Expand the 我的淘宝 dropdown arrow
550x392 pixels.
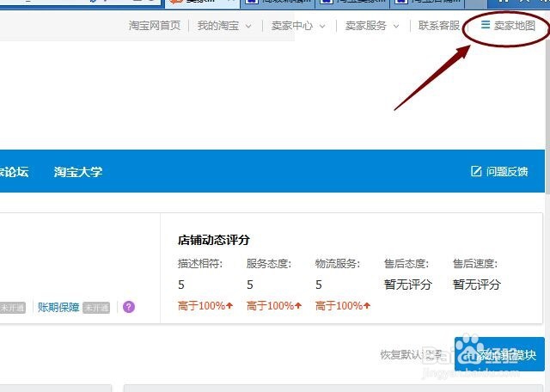[x=248, y=27]
